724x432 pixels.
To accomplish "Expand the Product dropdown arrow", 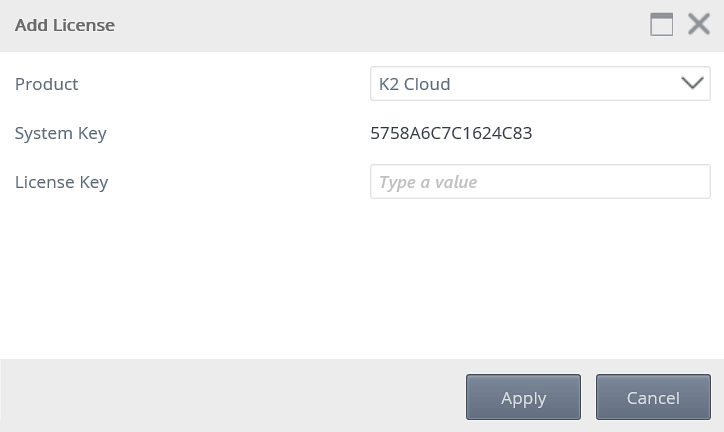I will click(692, 84).
